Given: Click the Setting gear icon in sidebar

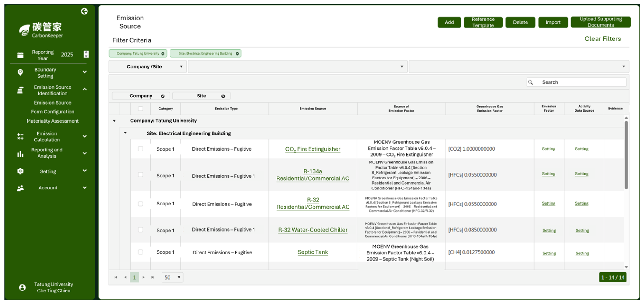Looking at the screenshot, I should (x=20, y=171).
